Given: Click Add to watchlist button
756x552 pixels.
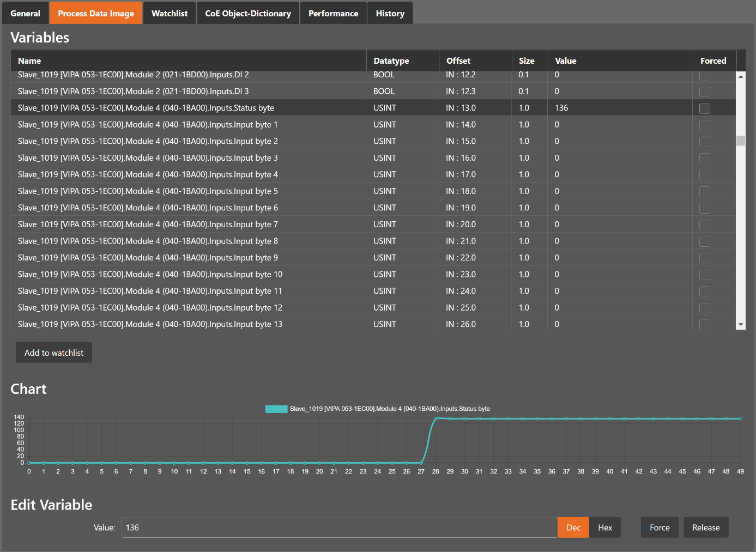Looking at the screenshot, I should [x=54, y=353].
